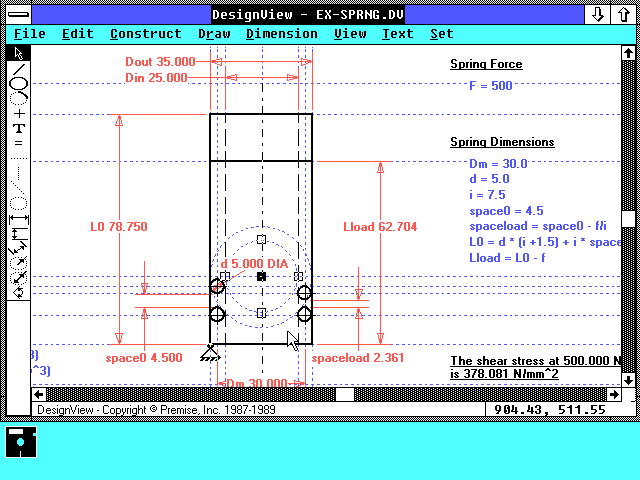Select the L0 = d * (i + 1.5) equation
The image size is (640, 480).
(545, 242)
